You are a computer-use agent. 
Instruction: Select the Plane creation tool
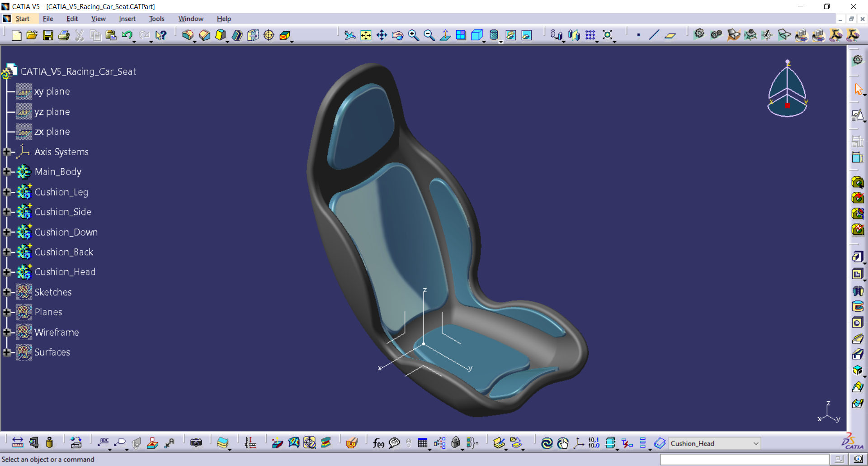pos(670,35)
